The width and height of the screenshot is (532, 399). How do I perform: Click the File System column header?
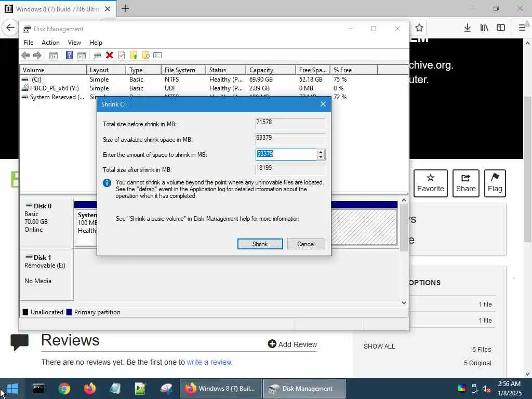[183, 70]
